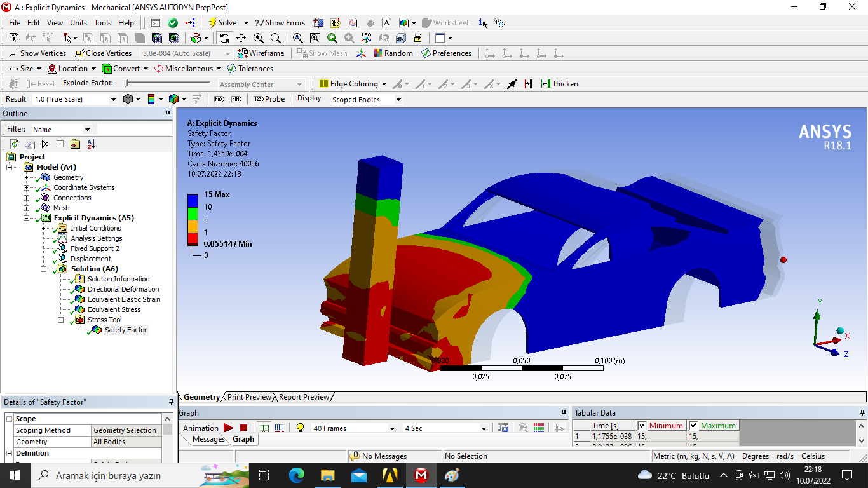
Task: Expand the Geometry tree node
Action: tap(26, 177)
